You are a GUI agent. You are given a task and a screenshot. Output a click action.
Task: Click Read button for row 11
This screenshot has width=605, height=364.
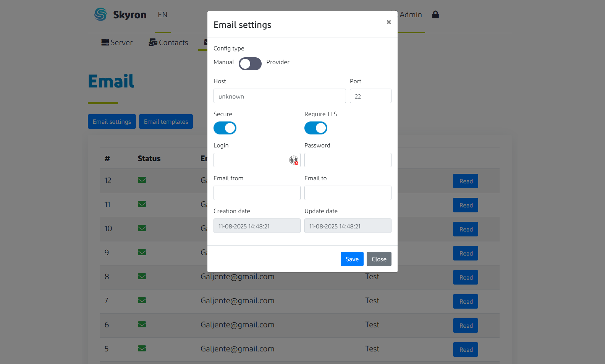(466, 205)
